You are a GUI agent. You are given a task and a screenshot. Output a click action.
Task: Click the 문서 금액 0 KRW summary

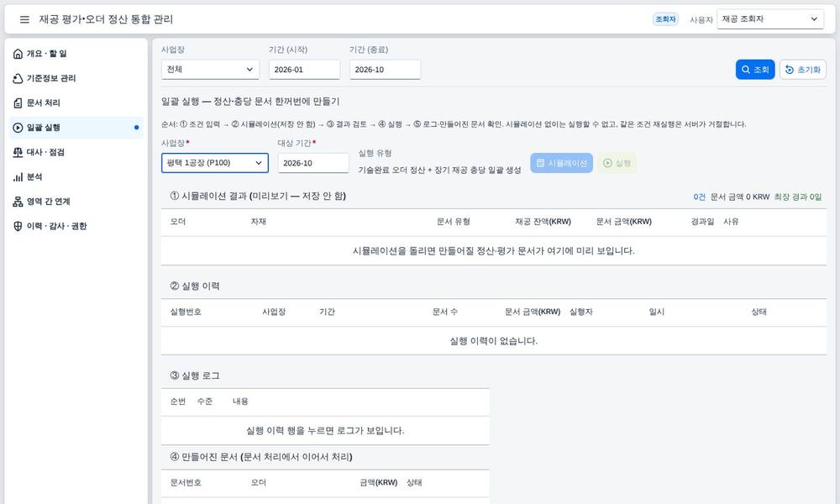(x=740, y=197)
